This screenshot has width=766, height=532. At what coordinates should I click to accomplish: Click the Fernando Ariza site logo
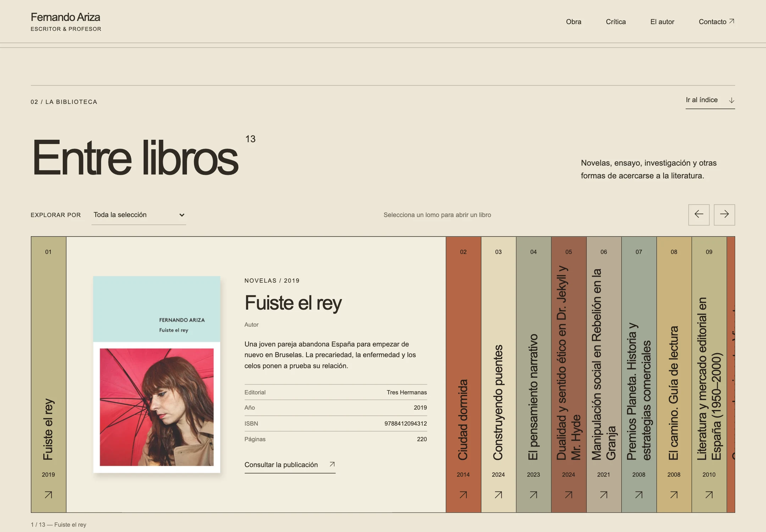click(x=66, y=21)
